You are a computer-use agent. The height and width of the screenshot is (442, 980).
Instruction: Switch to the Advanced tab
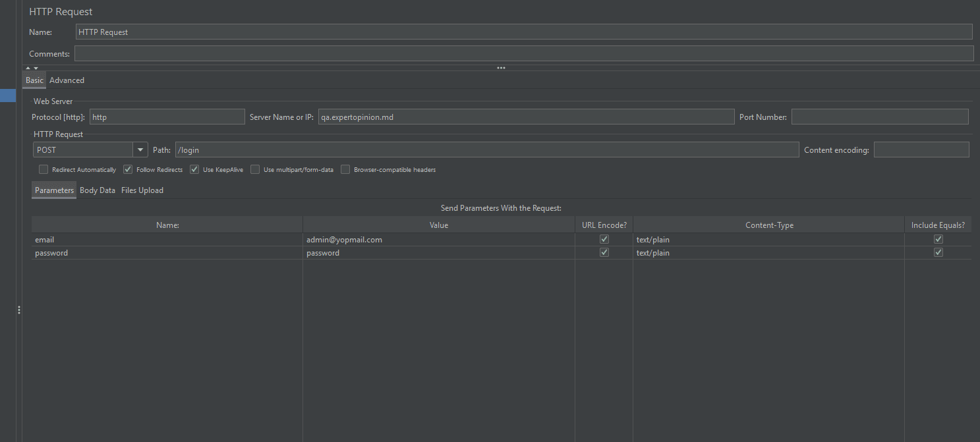[67, 80]
